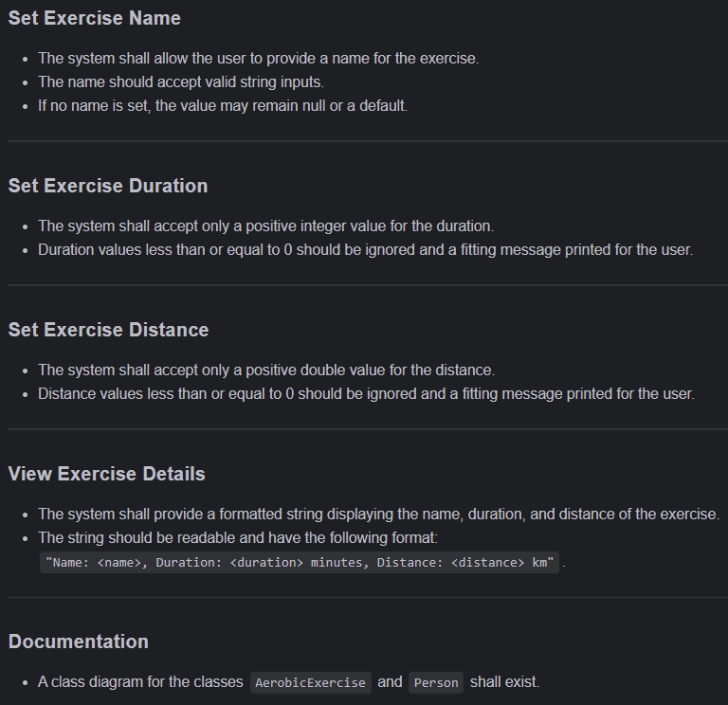Click the Documentation heading

79,642
